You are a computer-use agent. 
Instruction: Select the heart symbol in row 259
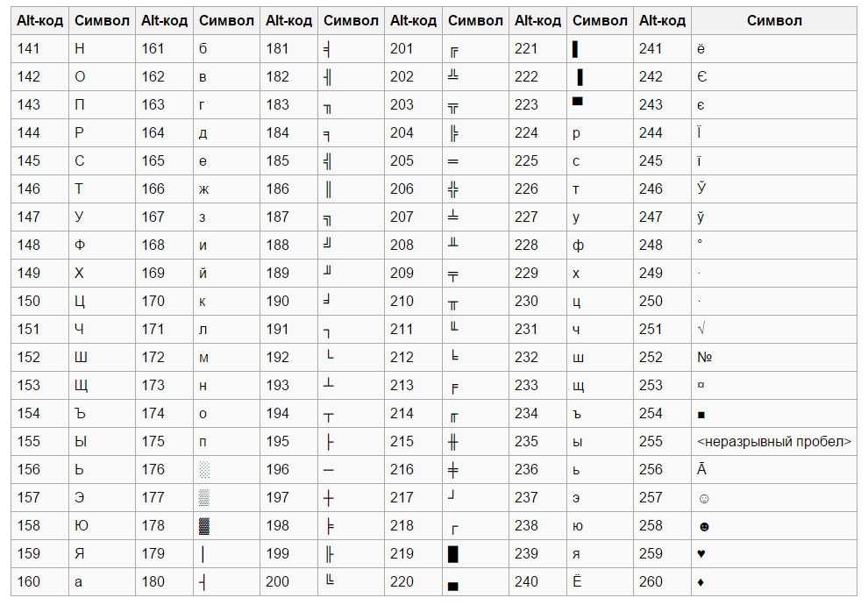coord(701,553)
